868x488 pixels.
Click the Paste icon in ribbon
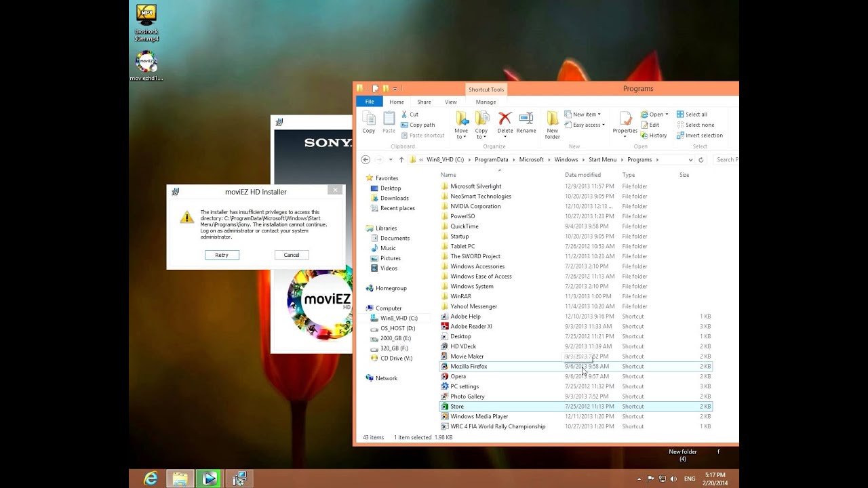click(389, 123)
